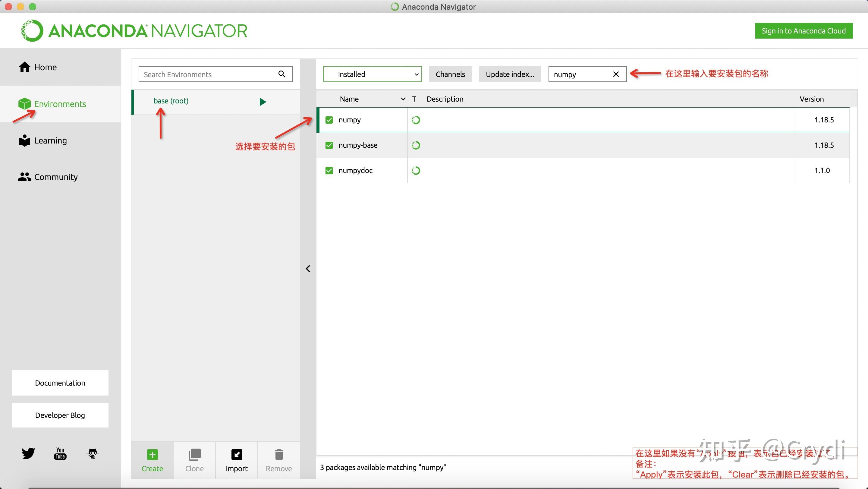The width and height of the screenshot is (868, 489).
Task: Select the numpydoc package name
Action: pos(356,171)
